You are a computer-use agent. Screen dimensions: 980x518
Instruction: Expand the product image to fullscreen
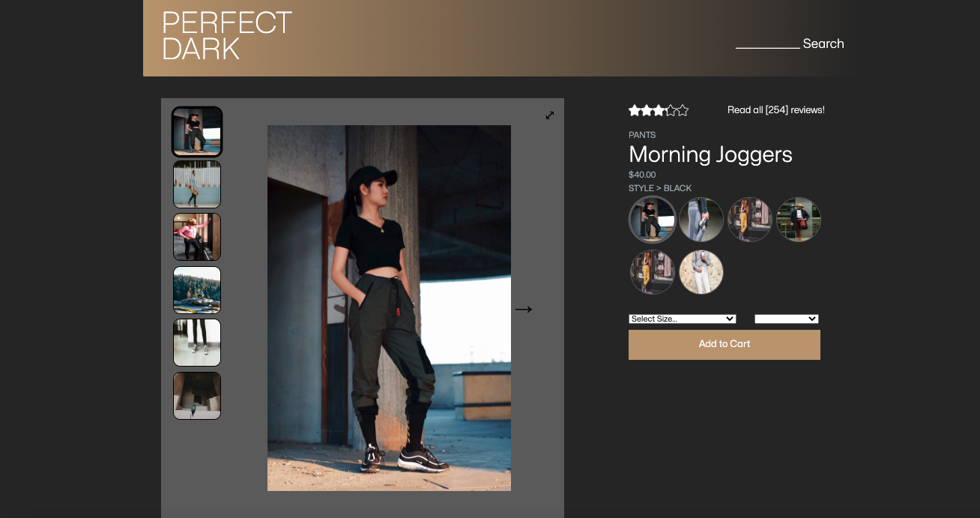click(550, 115)
